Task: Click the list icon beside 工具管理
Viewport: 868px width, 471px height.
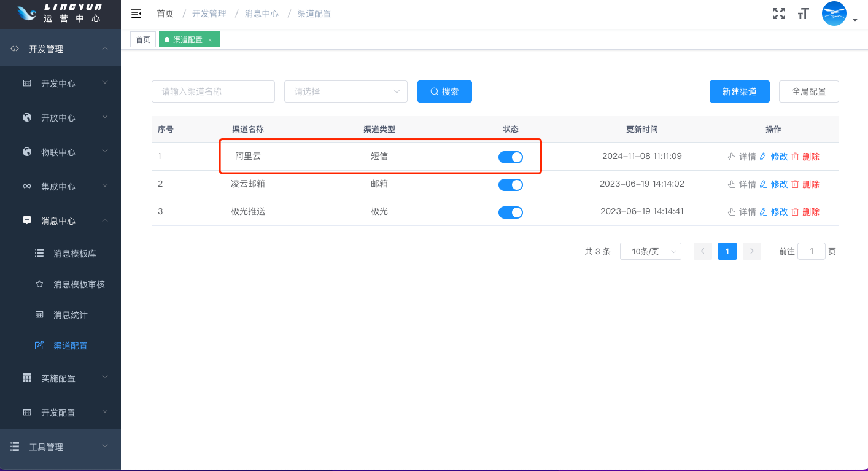Action: coord(15,446)
